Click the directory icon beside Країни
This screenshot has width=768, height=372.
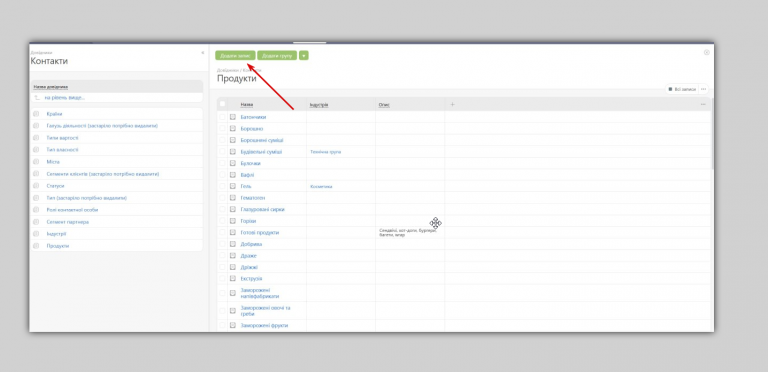pyautogui.click(x=36, y=114)
